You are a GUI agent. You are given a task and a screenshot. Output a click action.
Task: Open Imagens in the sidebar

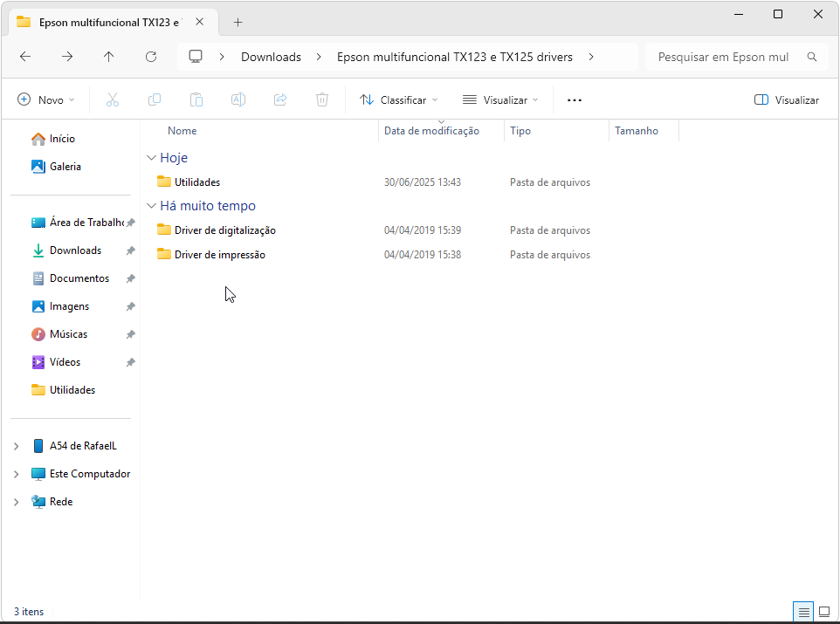(61, 306)
